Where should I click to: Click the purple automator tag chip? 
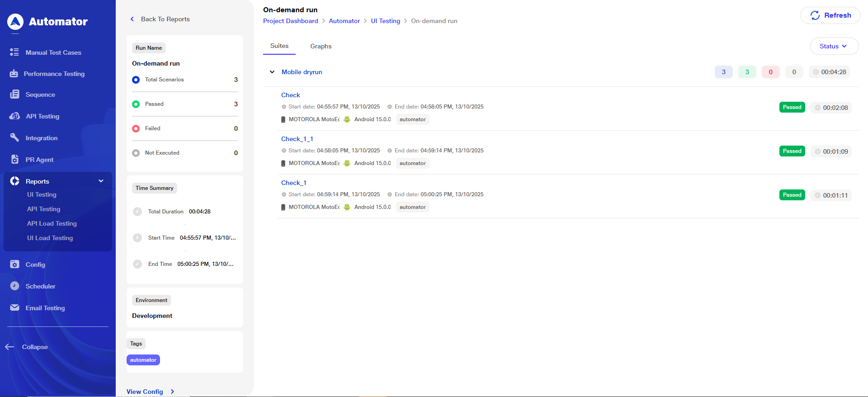(143, 360)
